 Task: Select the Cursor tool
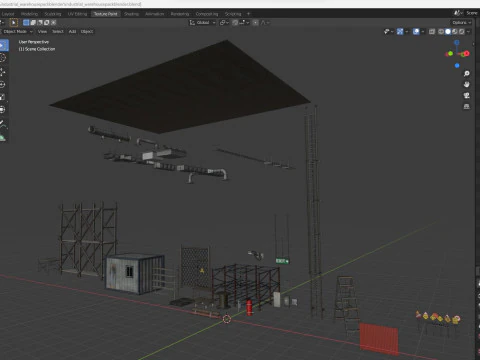3,58
